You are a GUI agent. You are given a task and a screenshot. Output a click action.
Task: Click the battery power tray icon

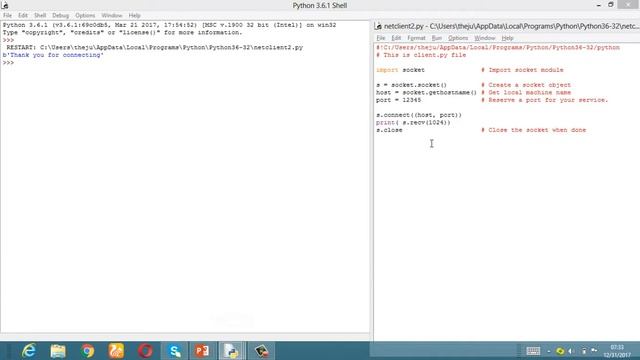(584, 351)
